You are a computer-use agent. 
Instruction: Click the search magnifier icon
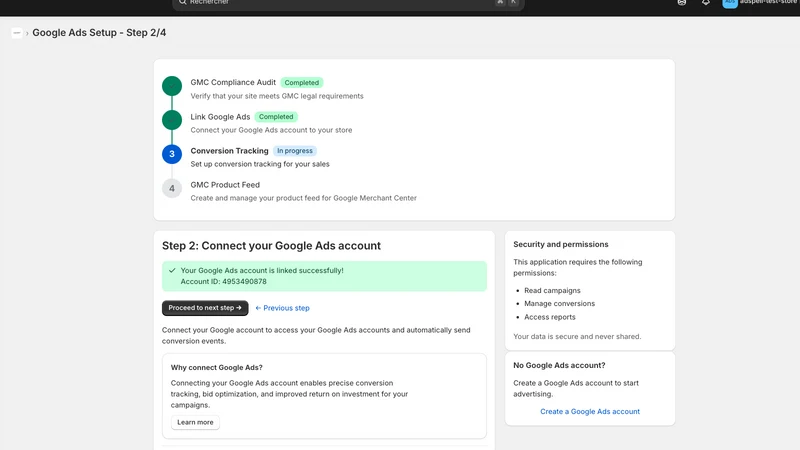pos(182,2)
